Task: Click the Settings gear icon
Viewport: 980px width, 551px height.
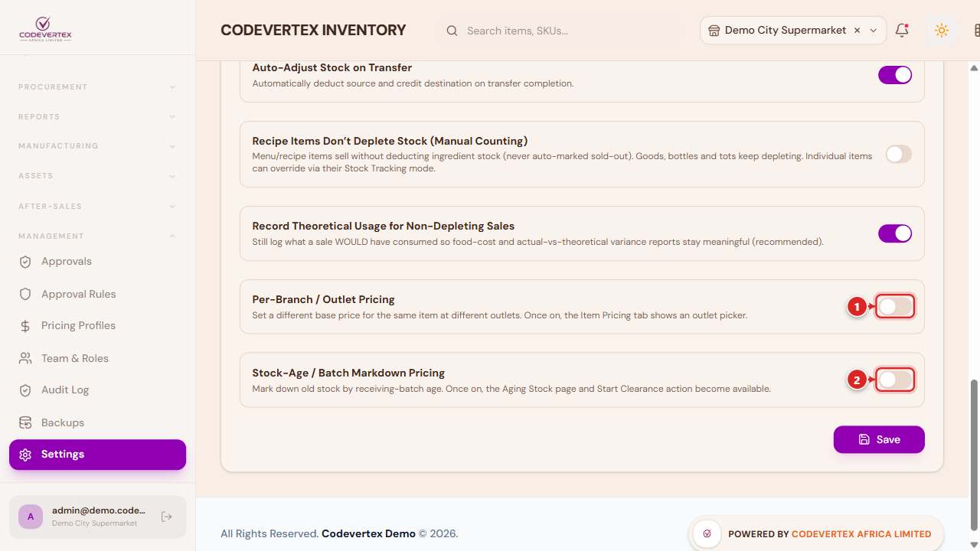Action: click(25, 455)
